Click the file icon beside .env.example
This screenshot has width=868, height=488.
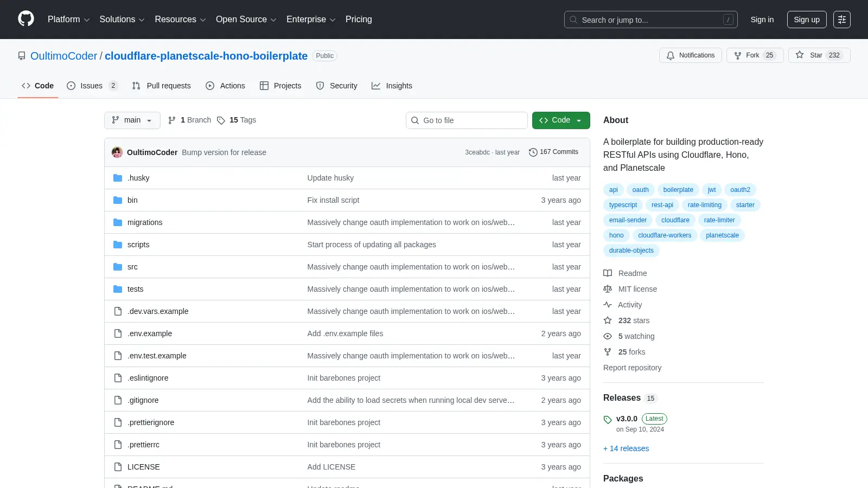tap(118, 333)
